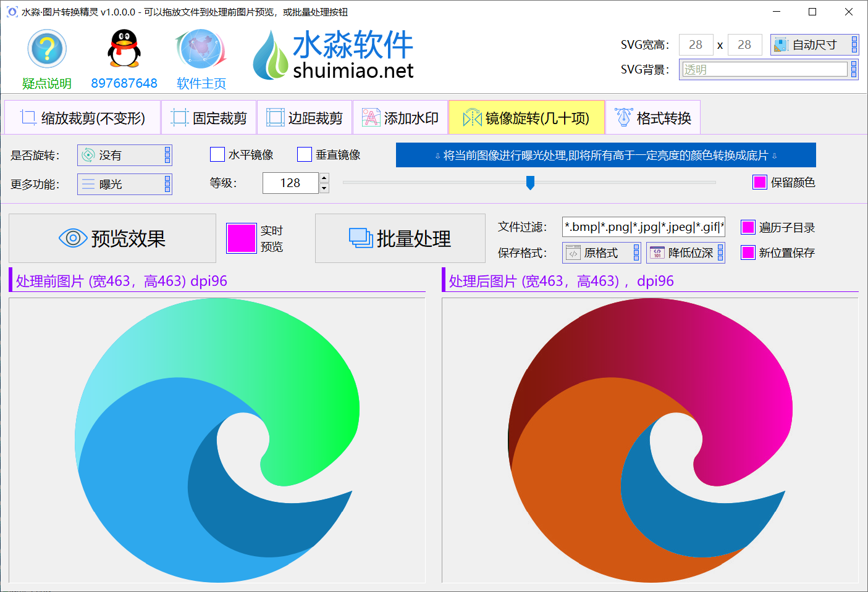
Task: Enable 水平镜像 checkbox
Action: click(217, 154)
